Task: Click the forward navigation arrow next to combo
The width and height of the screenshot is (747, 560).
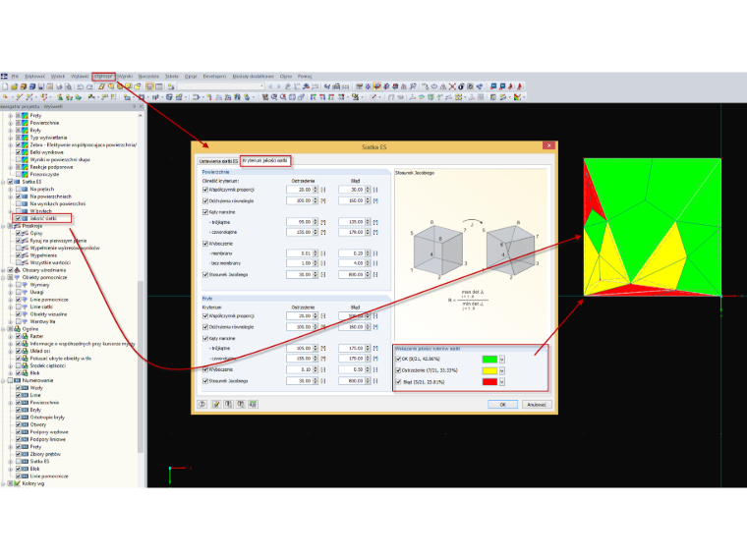Action: pyautogui.click(x=279, y=86)
